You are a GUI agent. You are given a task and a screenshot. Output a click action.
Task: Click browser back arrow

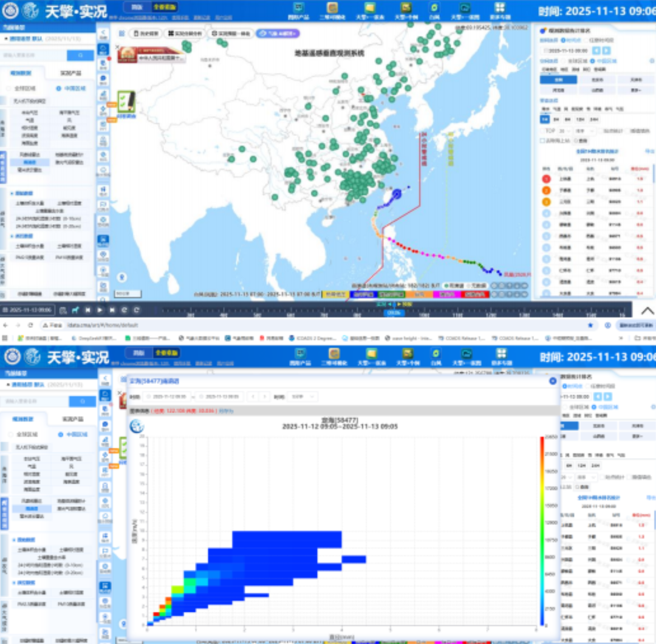coord(5,325)
